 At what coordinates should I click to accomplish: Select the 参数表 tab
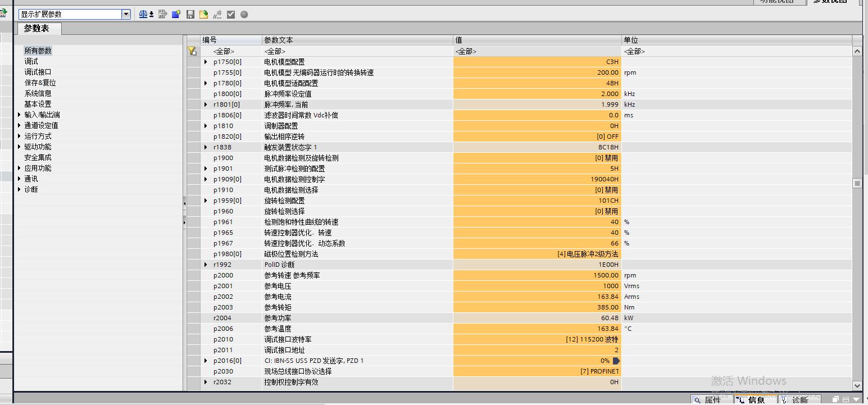37,29
